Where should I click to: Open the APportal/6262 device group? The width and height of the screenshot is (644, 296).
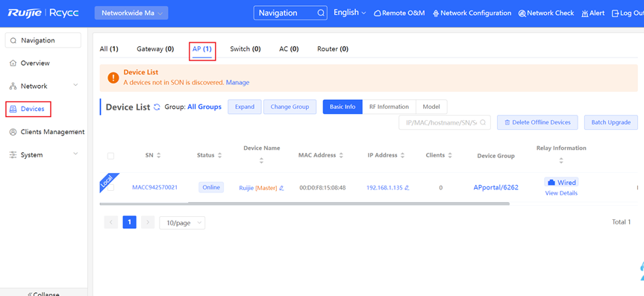(x=495, y=188)
